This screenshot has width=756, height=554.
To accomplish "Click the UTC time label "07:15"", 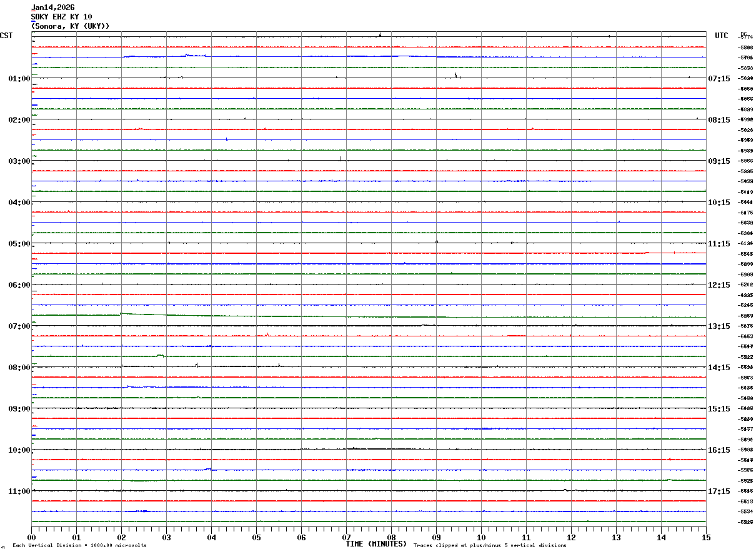I will [719, 79].
